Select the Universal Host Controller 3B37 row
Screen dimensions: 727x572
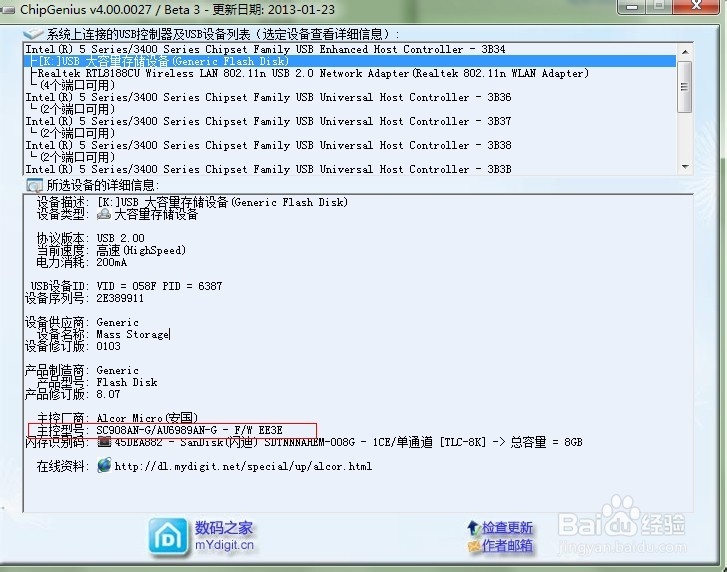tap(350, 121)
